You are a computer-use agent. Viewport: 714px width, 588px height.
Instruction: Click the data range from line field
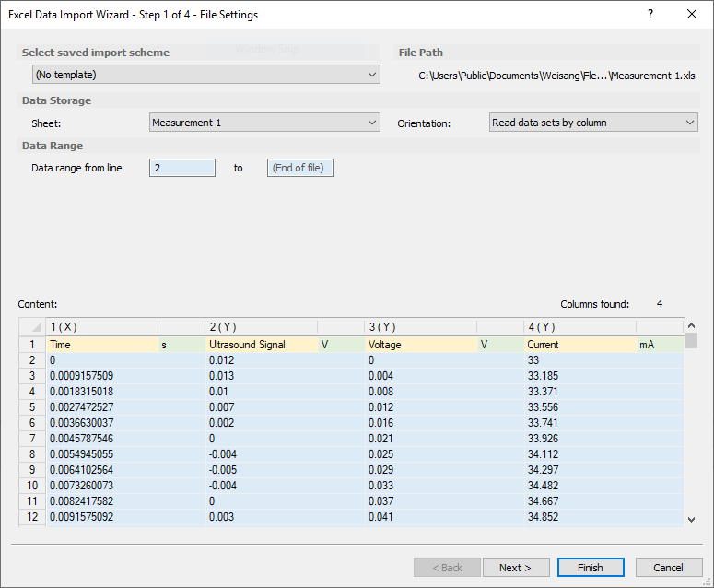tap(182, 168)
